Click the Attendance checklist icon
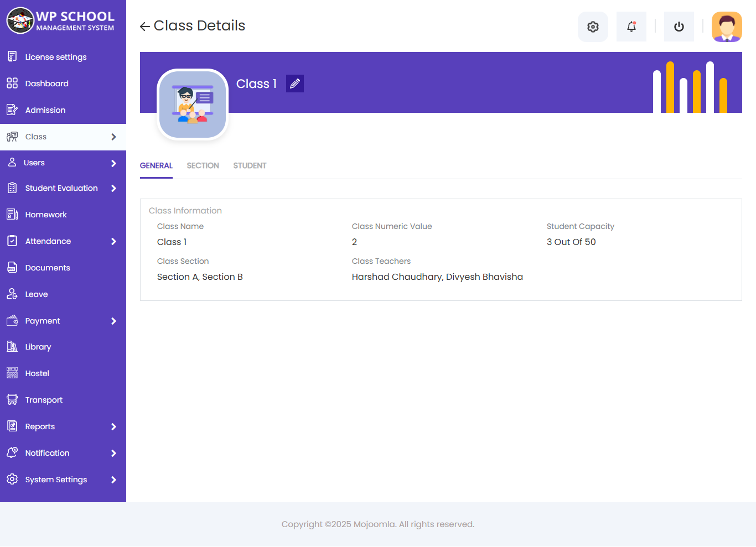756x547 pixels. point(12,241)
